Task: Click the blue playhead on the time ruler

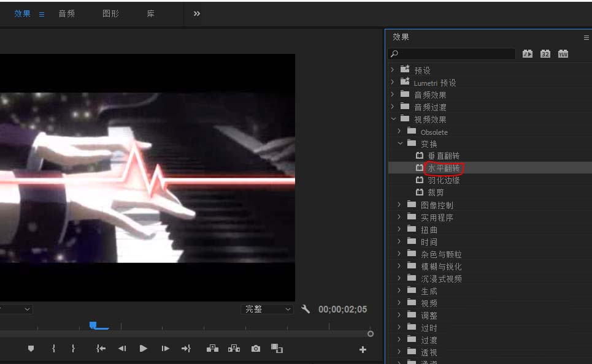Action: [93, 325]
